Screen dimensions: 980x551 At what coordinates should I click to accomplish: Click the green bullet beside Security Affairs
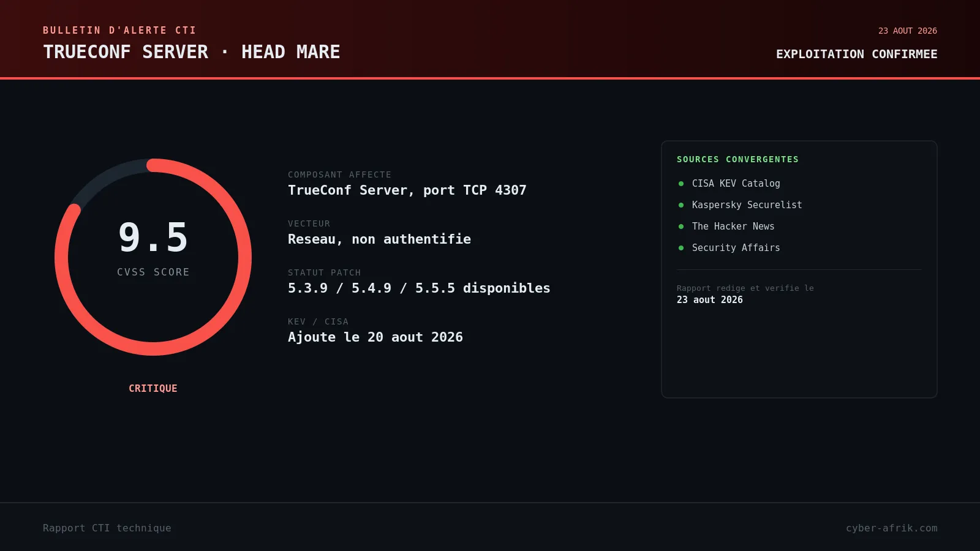point(681,248)
